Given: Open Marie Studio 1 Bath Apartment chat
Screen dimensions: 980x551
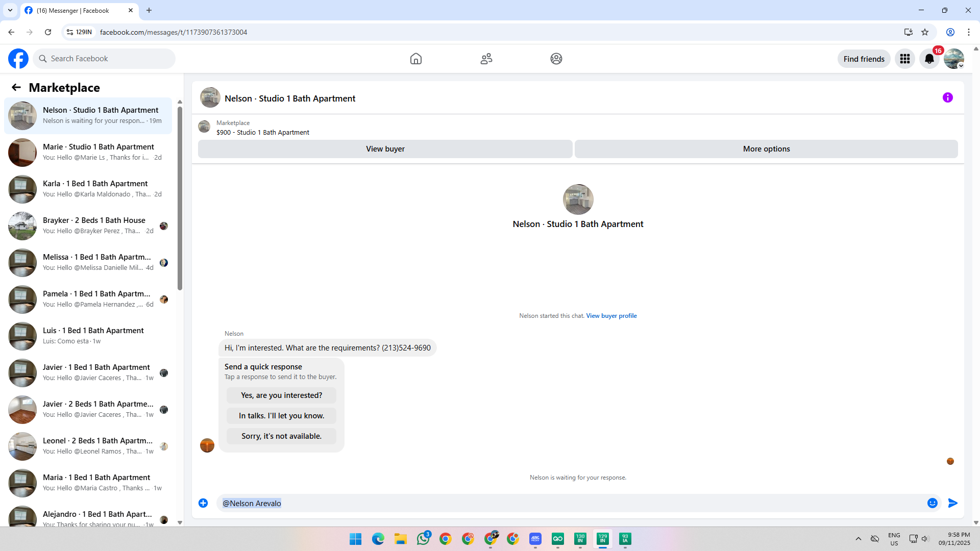Looking at the screenshot, I should pyautogui.click(x=88, y=153).
